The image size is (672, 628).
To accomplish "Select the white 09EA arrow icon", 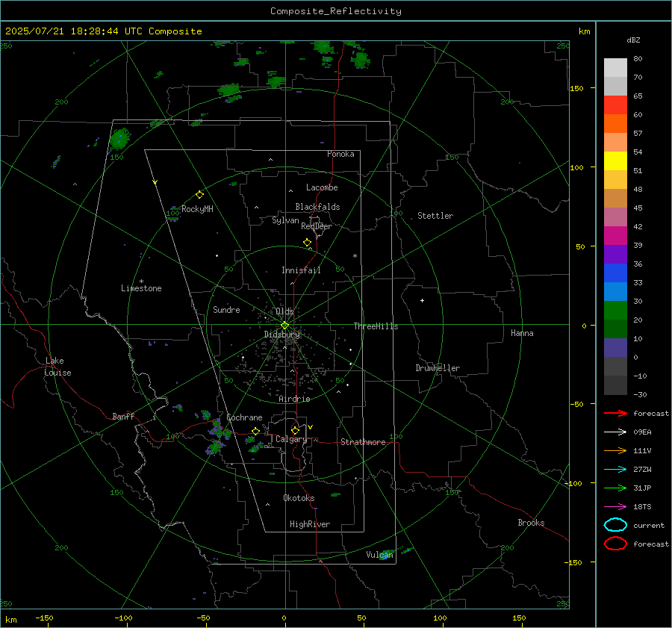I will point(615,432).
